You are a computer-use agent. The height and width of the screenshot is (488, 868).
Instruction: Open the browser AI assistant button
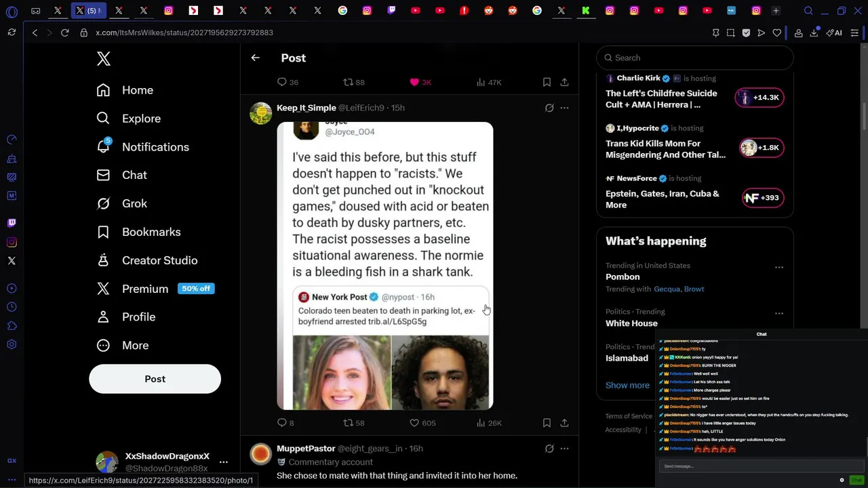click(x=834, y=33)
